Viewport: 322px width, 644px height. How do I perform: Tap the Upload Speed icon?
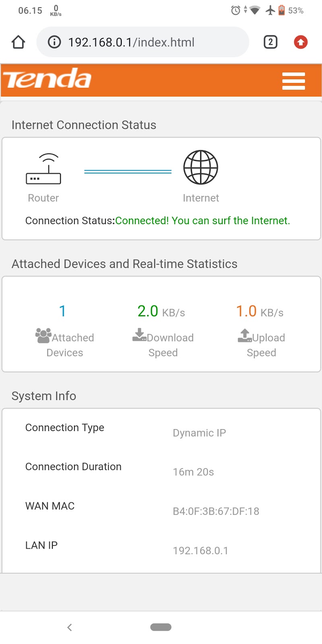[x=244, y=335]
